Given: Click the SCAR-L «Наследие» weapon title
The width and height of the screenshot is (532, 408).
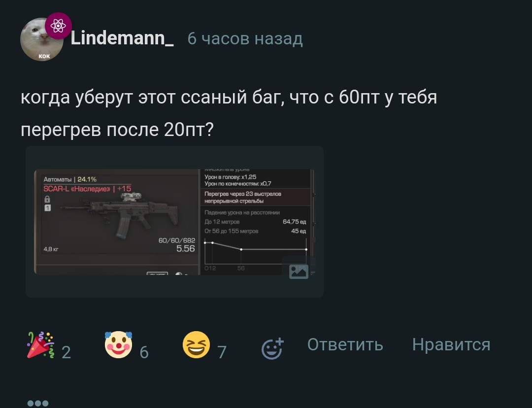Looking at the screenshot, I should coord(87,189).
